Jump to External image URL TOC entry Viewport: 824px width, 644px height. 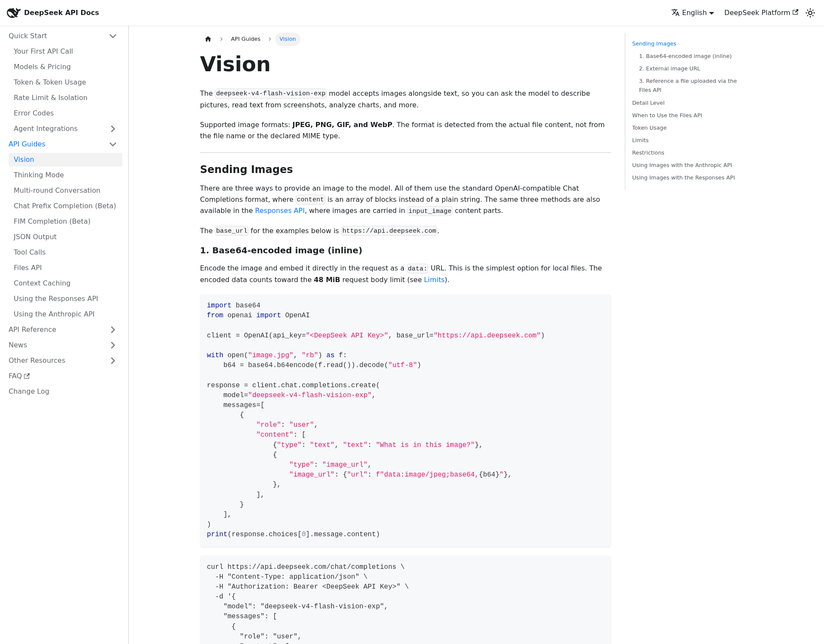click(x=669, y=69)
